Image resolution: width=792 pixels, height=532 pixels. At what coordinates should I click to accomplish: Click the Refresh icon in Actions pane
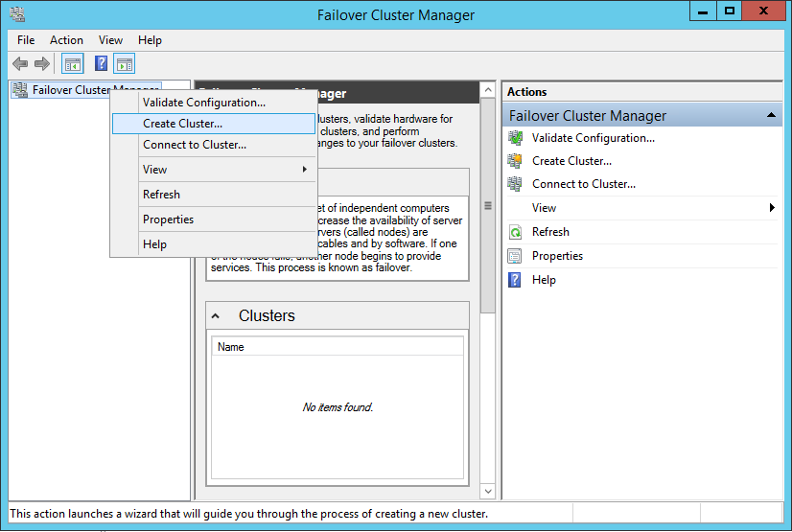click(515, 232)
